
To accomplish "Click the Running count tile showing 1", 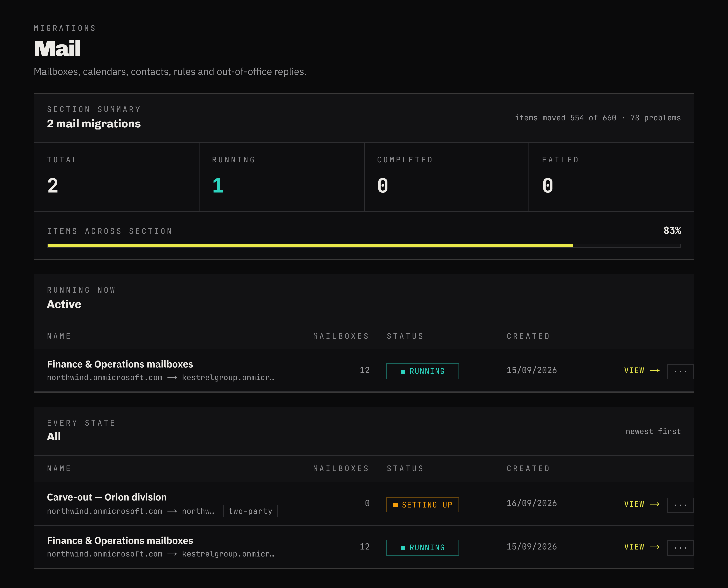I will coord(282,177).
